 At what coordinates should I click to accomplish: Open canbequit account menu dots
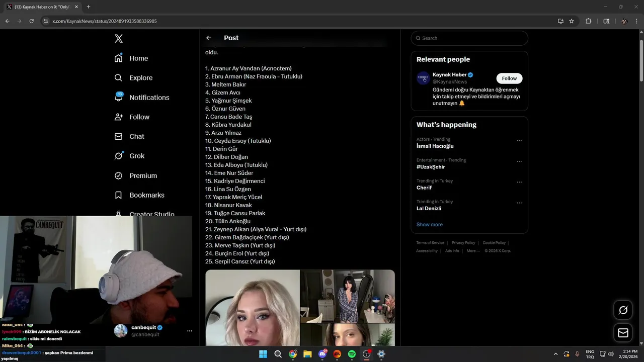190,331
